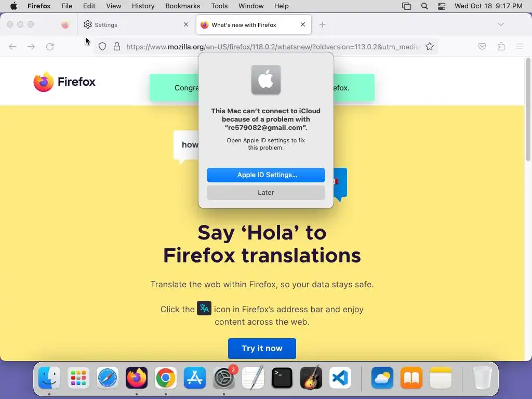532x399 pixels.
Task: Open the Trash in the Dock
Action: point(483,378)
